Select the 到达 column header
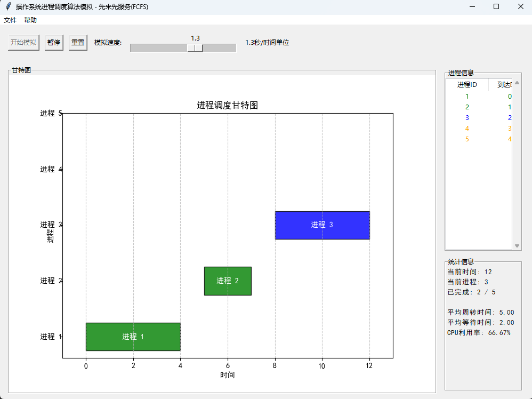 click(501, 85)
